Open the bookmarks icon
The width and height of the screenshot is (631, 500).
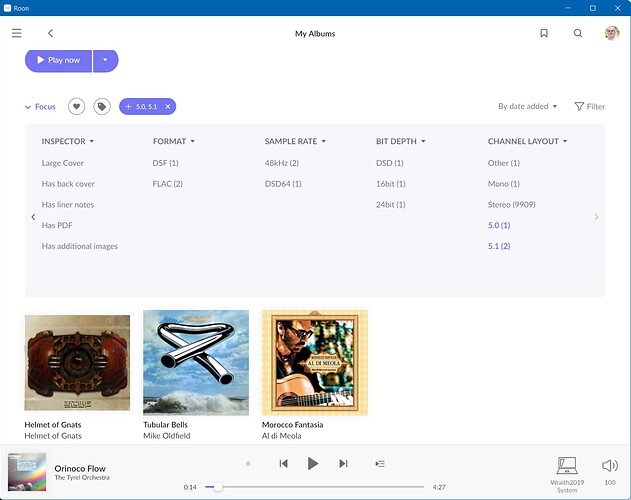(544, 33)
